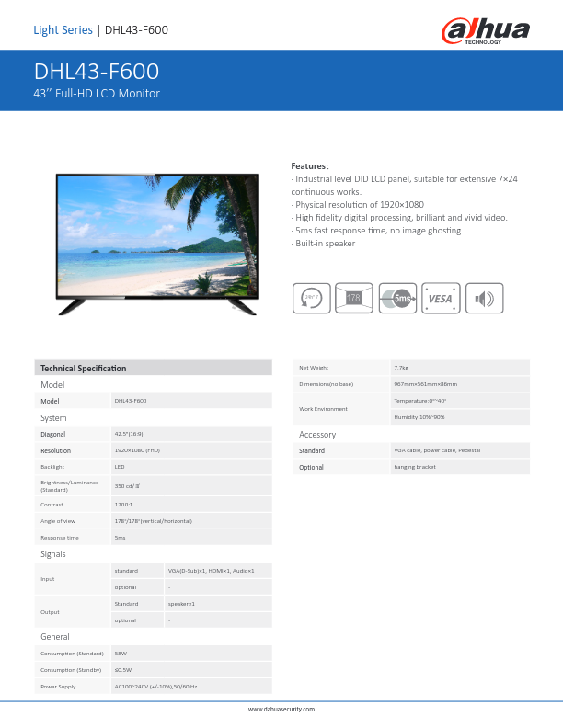Click the Light Series header text
563x728 pixels.
pyautogui.click(x=63, y=30)
